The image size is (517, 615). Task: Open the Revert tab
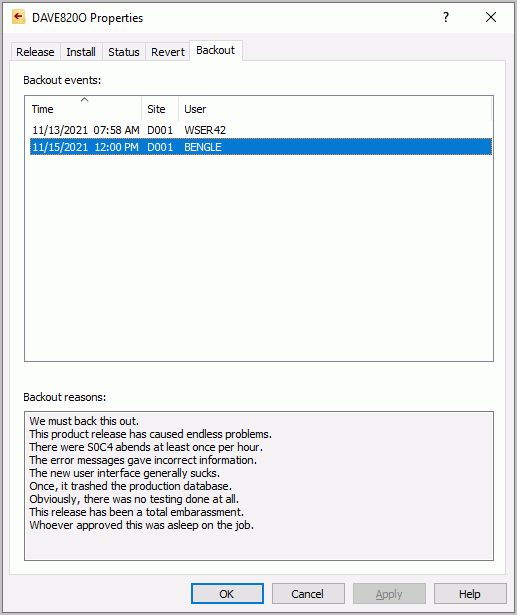coord(167,52)
